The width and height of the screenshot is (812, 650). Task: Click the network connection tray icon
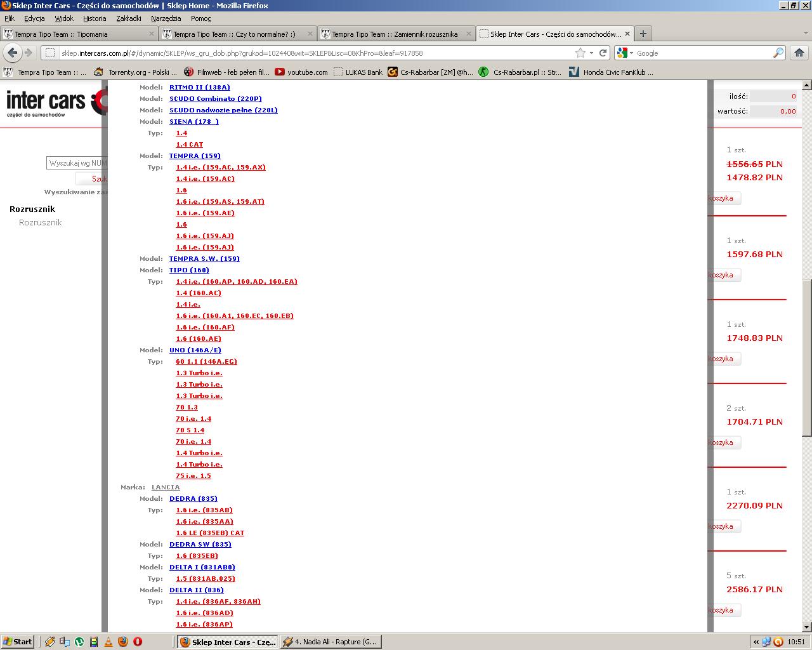point(766,642)
